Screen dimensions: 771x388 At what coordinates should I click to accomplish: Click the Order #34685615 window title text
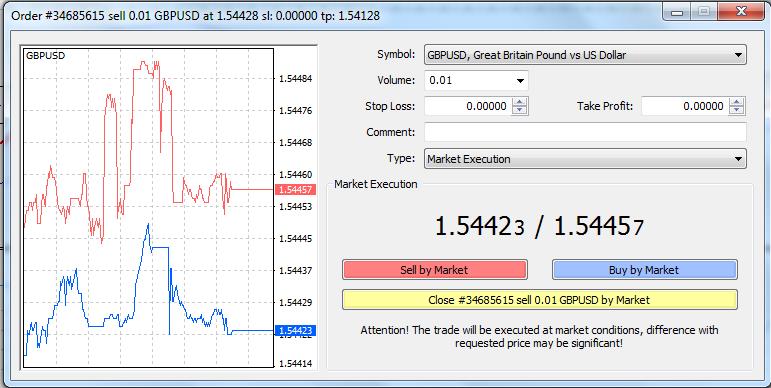[x=195, y=16]
